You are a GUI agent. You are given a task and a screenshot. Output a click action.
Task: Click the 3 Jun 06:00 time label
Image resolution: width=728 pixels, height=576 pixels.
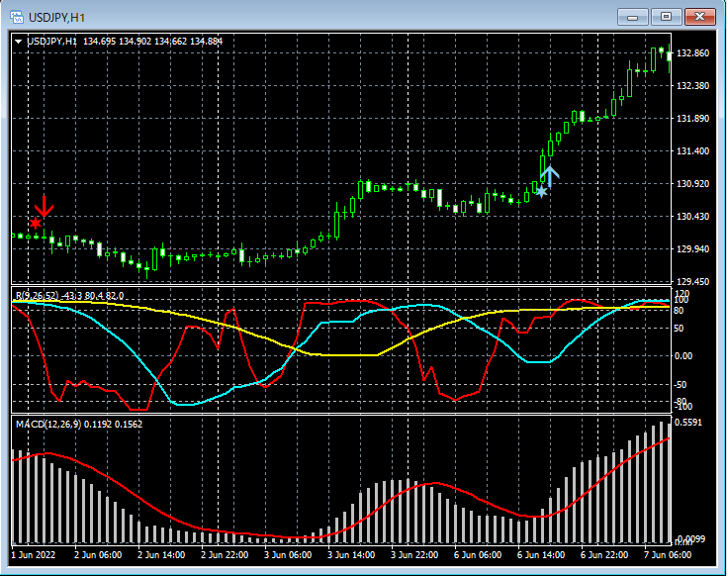pos(288,555)
